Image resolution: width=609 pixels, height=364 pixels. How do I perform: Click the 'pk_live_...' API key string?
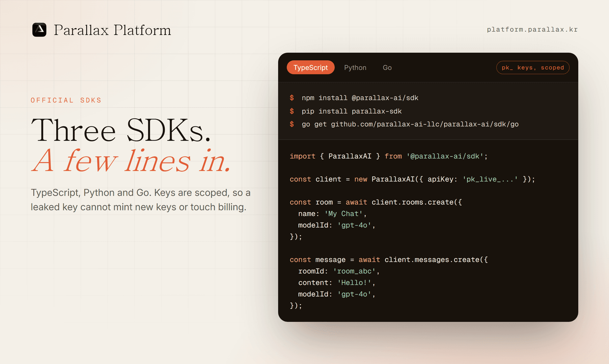tap(490, 179)
